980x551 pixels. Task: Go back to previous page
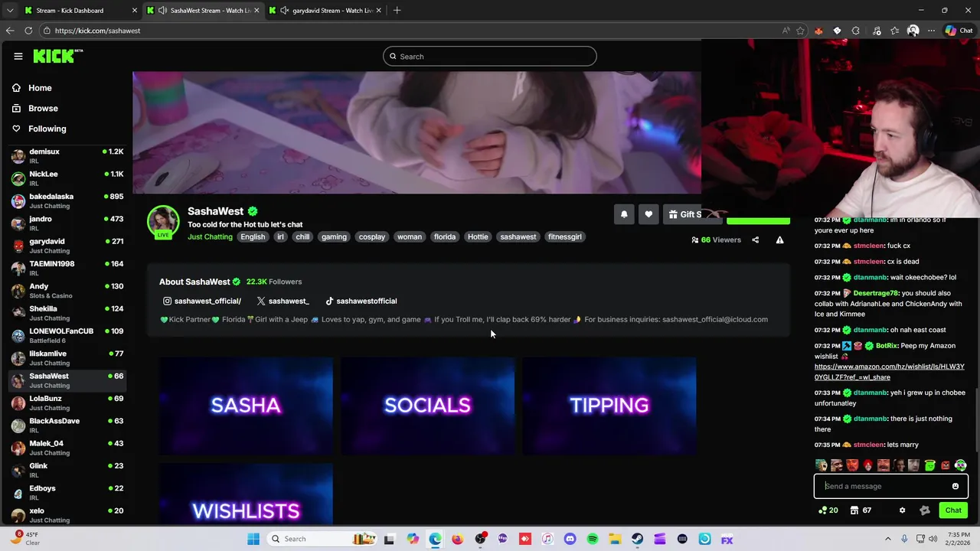click(x=10, y=31)
